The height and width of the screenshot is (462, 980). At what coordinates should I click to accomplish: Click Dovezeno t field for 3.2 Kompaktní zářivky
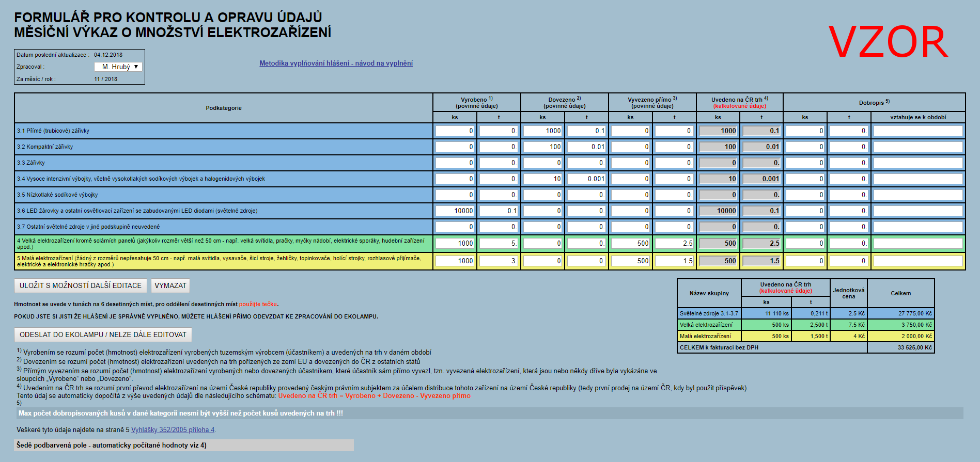click(x=586, y=147)
